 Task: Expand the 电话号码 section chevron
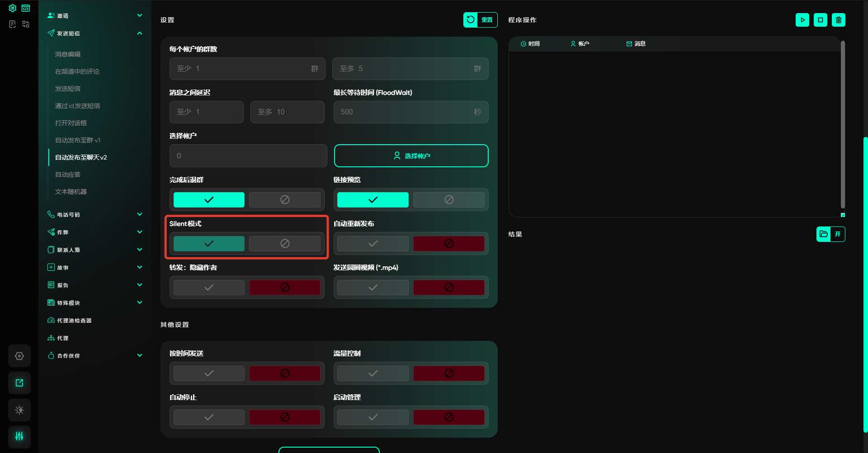(x=140, y=214)
